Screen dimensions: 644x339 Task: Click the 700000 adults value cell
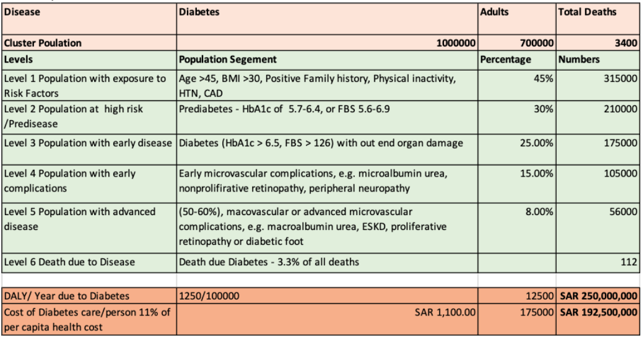point(516,43)
